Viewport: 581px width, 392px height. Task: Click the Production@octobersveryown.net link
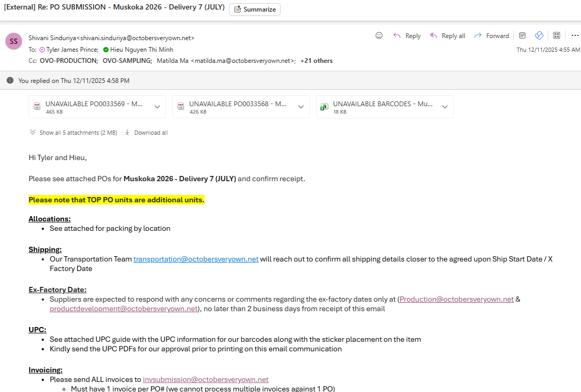pyautogui.click(x=456, y=299)
